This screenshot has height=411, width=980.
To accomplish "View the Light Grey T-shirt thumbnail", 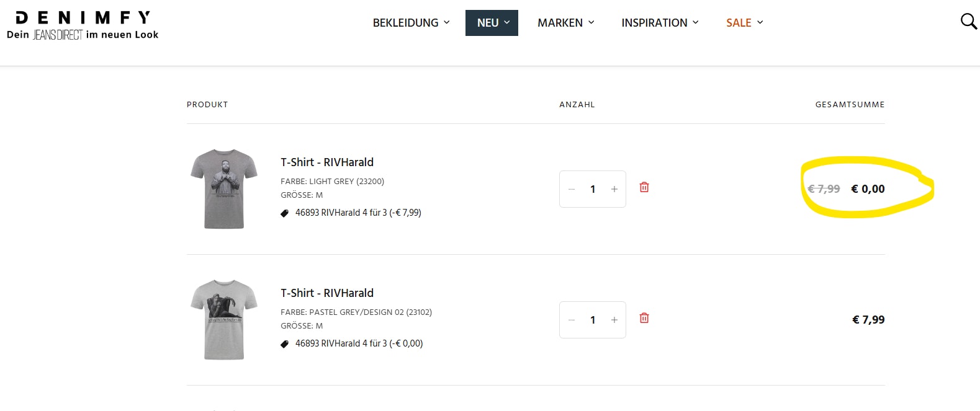I will (x=224, y=189).
